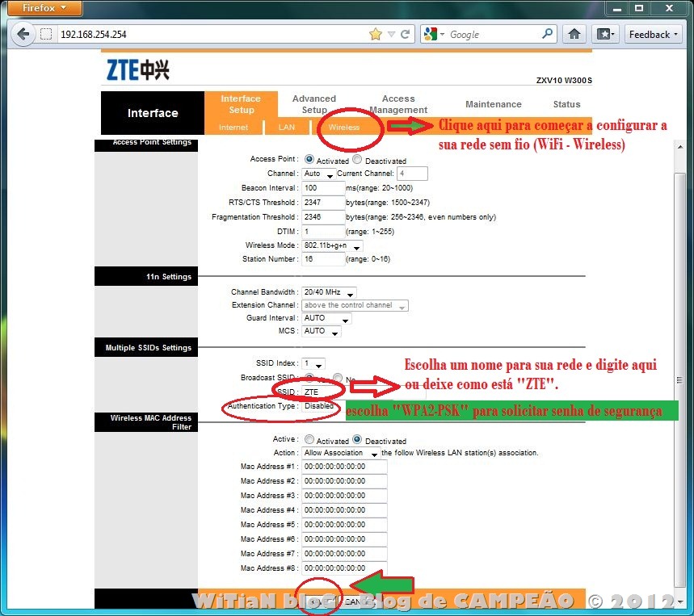Image resolution: width=694 pixels, height=616 pixels.
Task: Go to the Wireless sub-tab
Action: pyautogui.click(x=344, y=128)
